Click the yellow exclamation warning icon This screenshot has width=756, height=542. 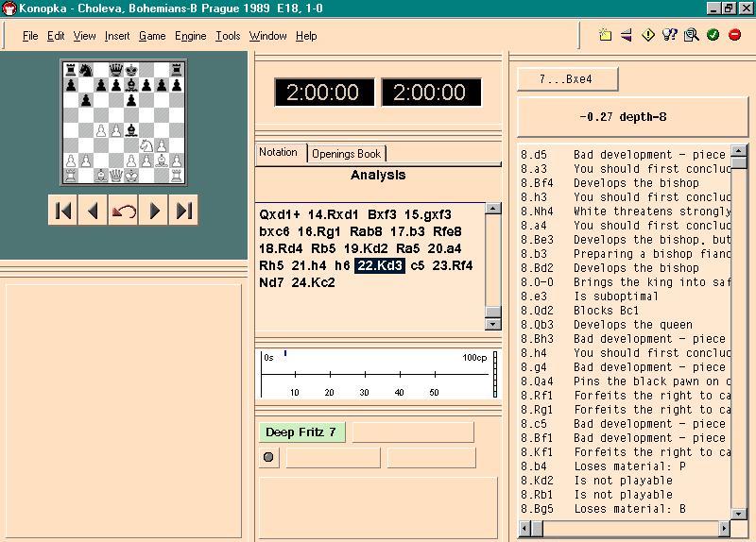coord(648,36)
